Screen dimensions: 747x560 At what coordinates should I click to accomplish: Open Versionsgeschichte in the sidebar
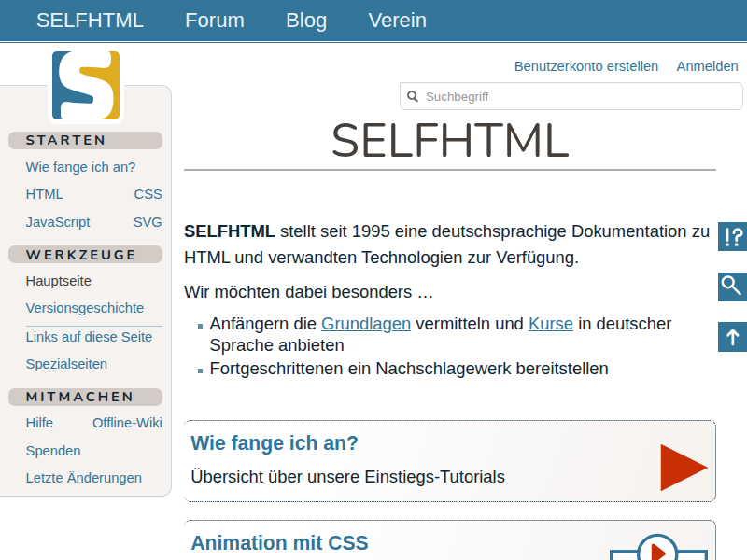(85, 308)
